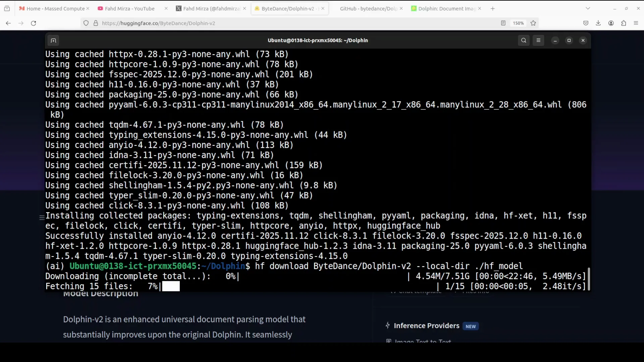This screenshot has height=362, width=644.
Task: Click the 150% zoom level indicator
Action: click(x=518, y=23)
